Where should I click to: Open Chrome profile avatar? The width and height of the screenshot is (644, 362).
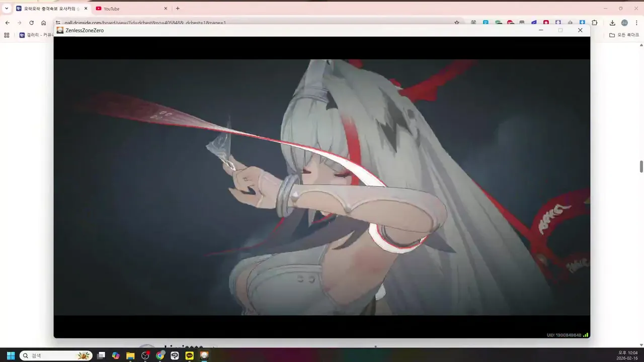point(624,23)
